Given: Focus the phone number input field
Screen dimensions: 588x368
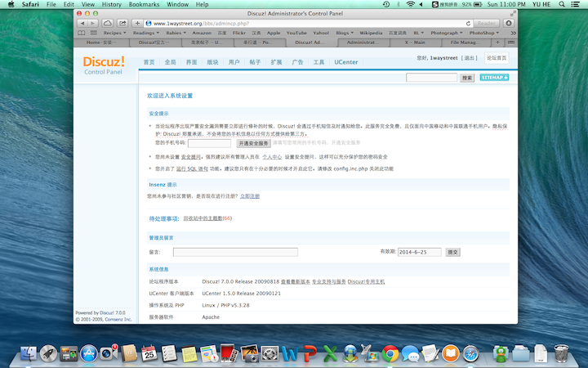Looking at the screenshot, I should point(209,143).
